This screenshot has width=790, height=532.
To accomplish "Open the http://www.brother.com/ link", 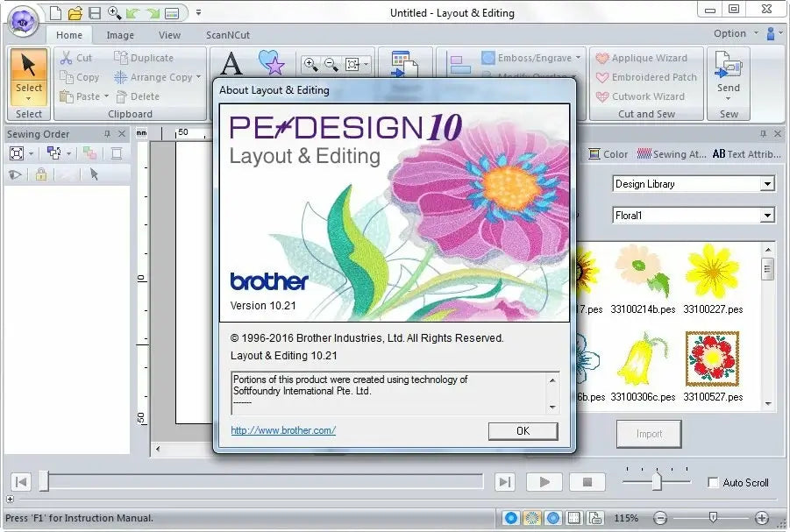I will [x=283, y=430].
